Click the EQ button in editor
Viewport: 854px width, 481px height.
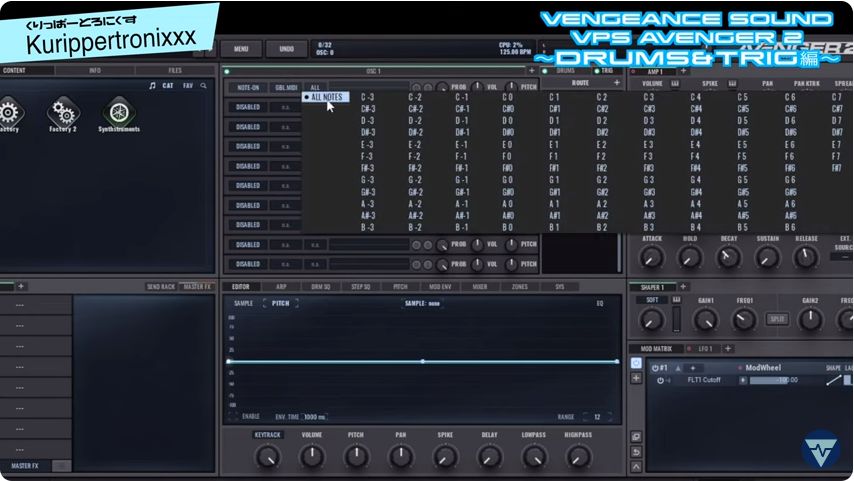600,303
